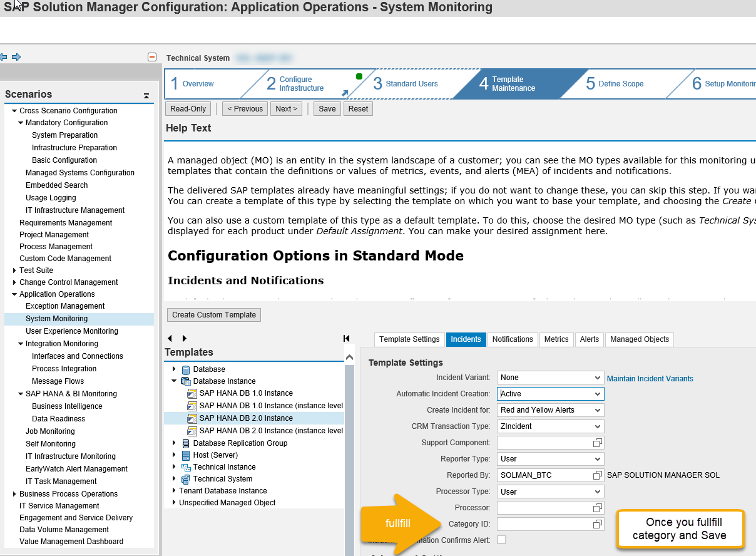Open Job Monitoring scenario
Screen dimensions: 756x556
(50, 431)
